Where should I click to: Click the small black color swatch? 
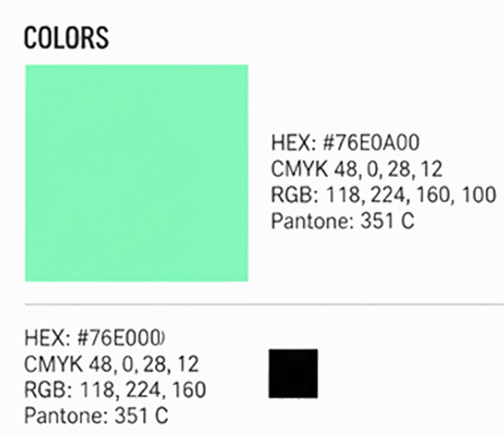pyautogui.click(x=293, y=373)
